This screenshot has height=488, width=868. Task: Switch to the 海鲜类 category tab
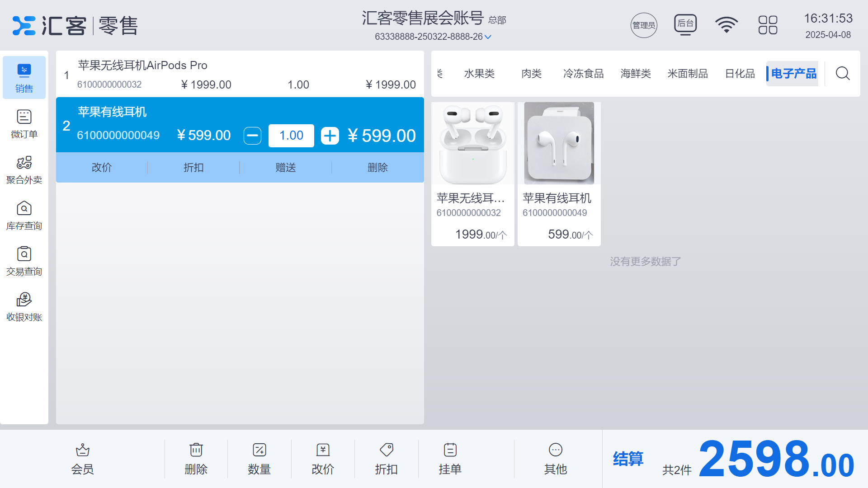coord(635,73)
